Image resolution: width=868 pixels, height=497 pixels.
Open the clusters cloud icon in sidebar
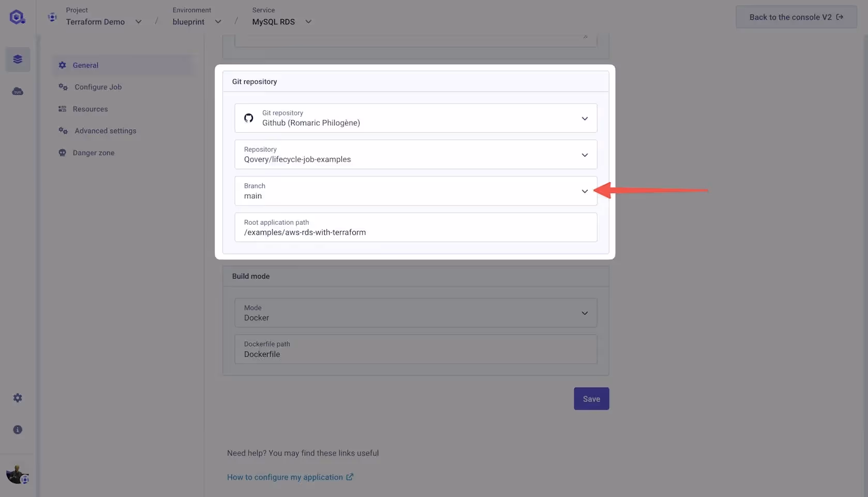coord(18,91)
